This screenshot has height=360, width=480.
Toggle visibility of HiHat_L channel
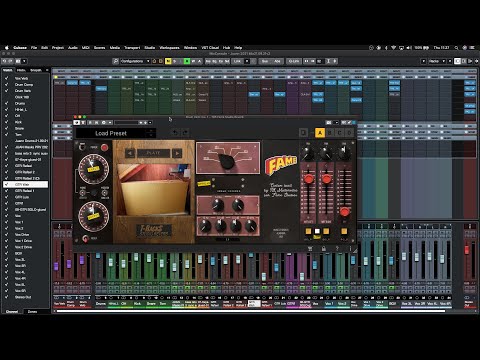(x=6, y=109)
